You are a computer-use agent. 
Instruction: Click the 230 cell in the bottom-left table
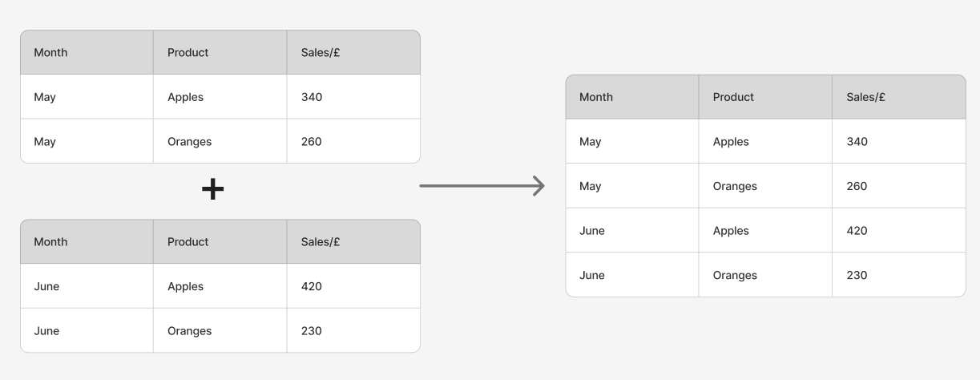tap(312, 331)
